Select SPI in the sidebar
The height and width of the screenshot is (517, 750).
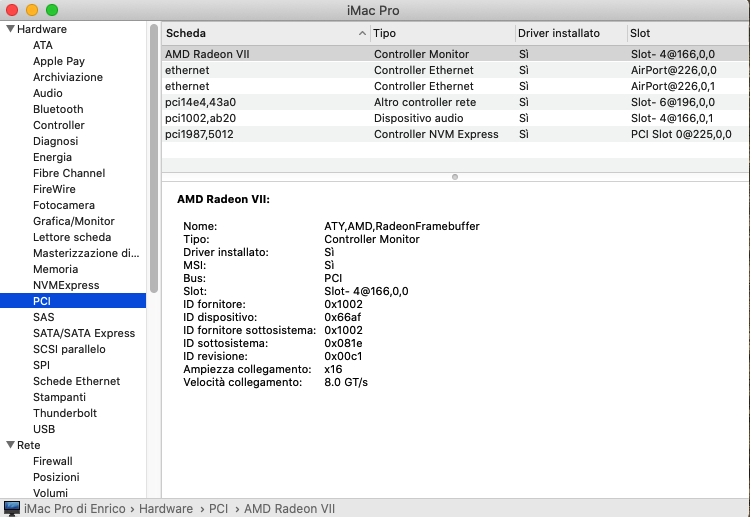click(x=41, y=365)
